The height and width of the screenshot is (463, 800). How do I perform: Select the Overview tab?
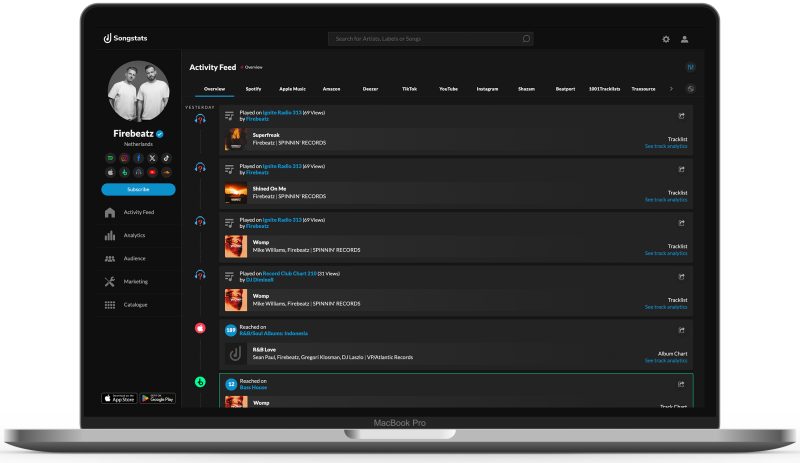pos(214,89)
